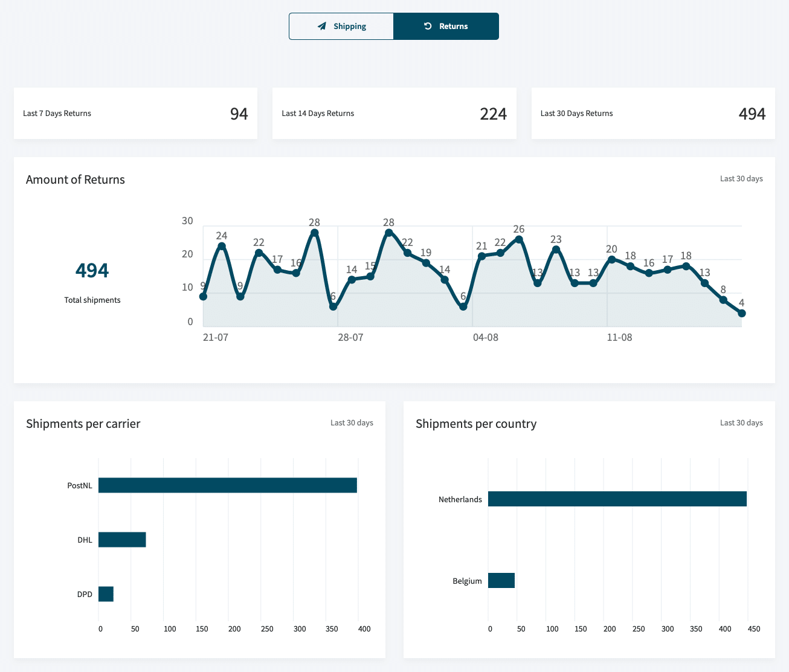Select the lowest data point labeled 4
Screen dimensions: 789x672
coord(742,313)
